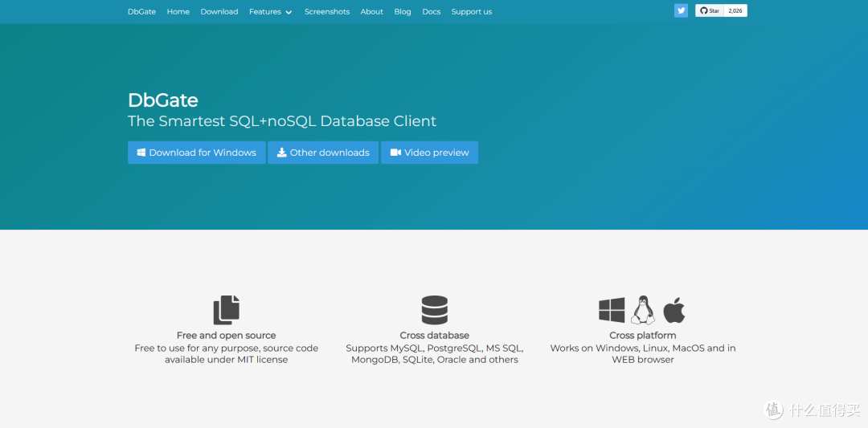Click the GitHub star count 2,026

click(x=735, y=10)
